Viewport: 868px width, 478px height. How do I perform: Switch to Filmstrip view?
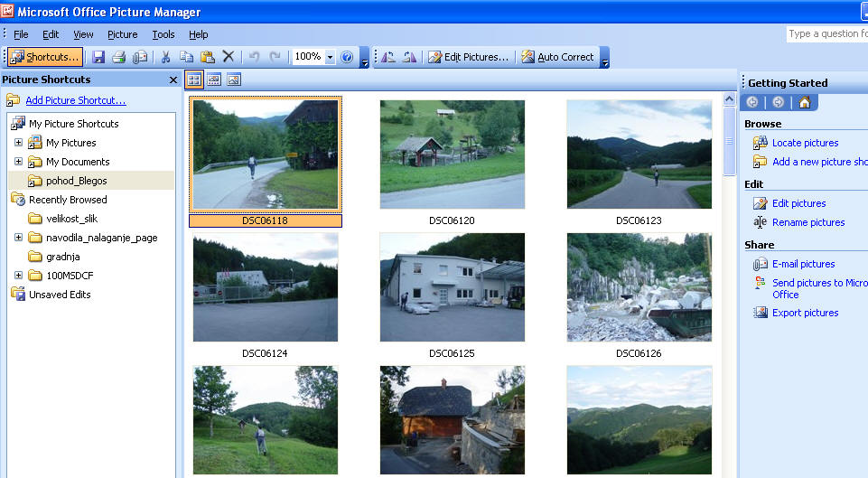click(x=214, y=80)
